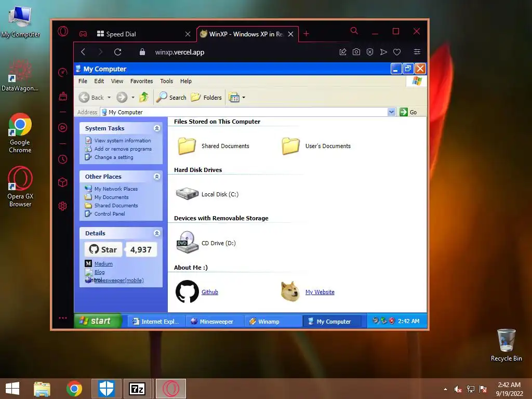Collapse the Other Places panel
The width and height of the screenshot is (532, 399).
click(x=157, y=177)
